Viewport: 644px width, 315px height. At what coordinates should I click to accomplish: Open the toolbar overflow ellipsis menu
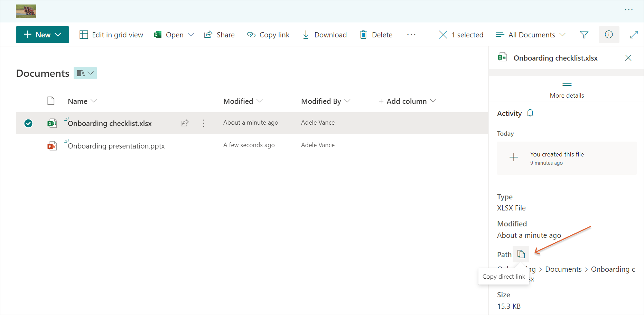coord(411,35)
